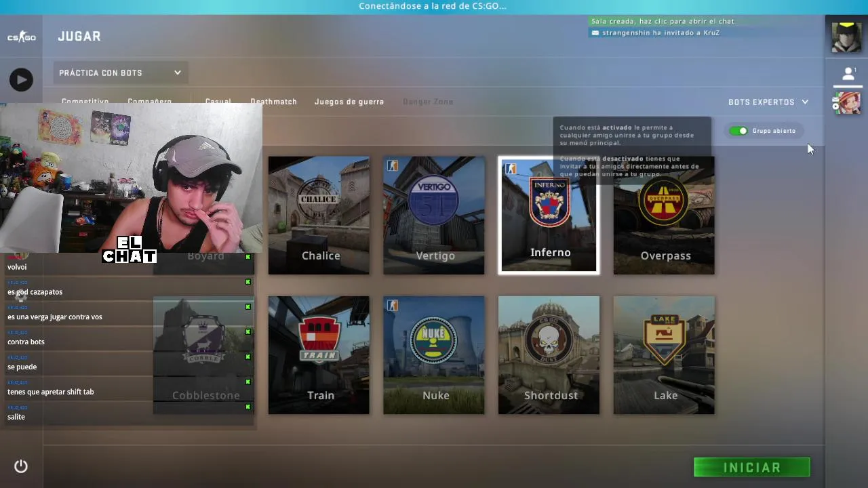Screen dimensions: 868x488
Task: Click the Chalice map emblem
Action: click(x=319, y=199)
